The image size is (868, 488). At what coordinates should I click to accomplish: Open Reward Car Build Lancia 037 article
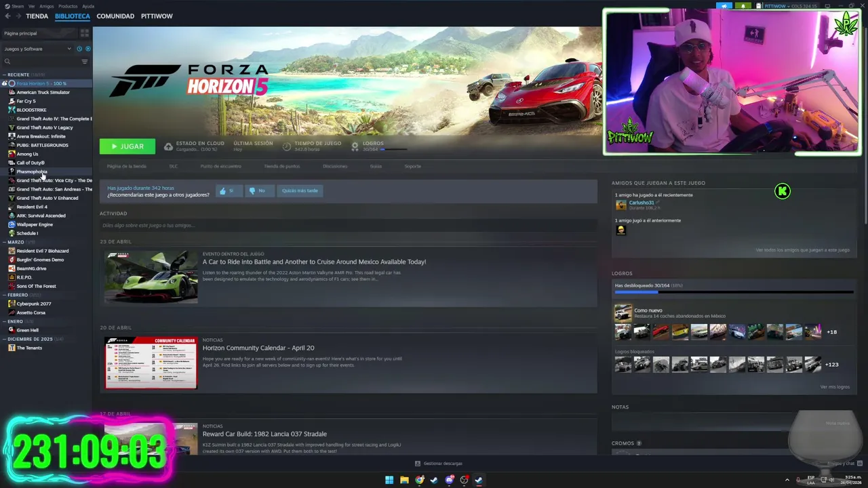[264, 434]
